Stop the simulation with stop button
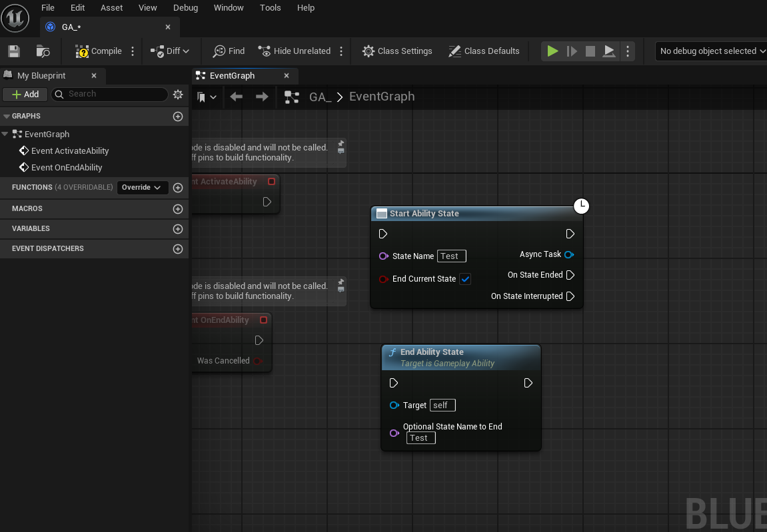767x532 pixels. click(590, 51)
